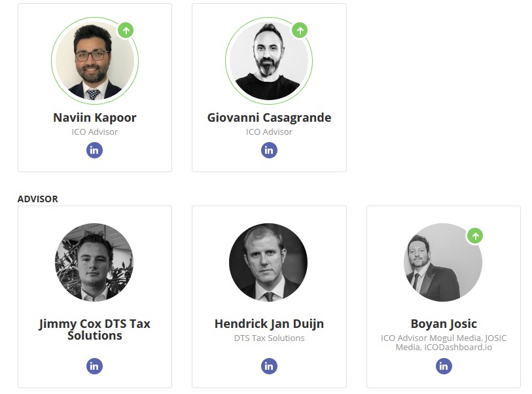
Task: Click Jimmy Cox's profile photo
Action: pyautogui.click(x=94, y=262)
